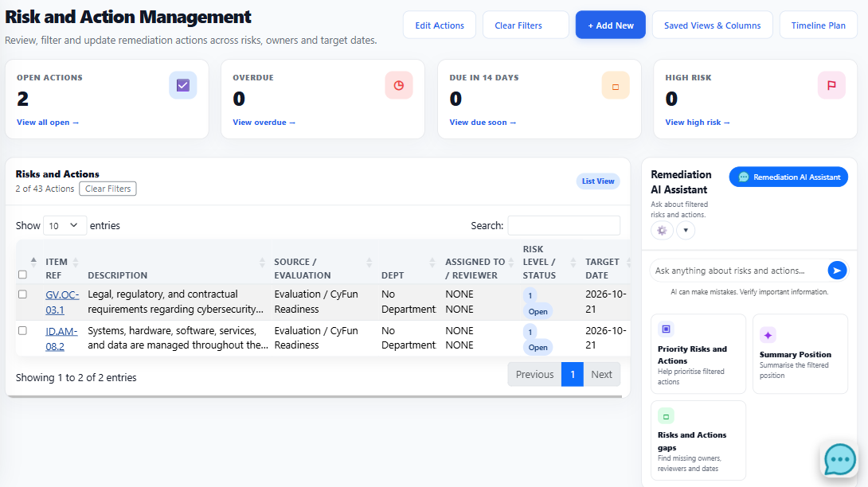The image size is (868, 487).
Task: Select the Risks and Actions gaps card
Action: [x=698, y=441]
